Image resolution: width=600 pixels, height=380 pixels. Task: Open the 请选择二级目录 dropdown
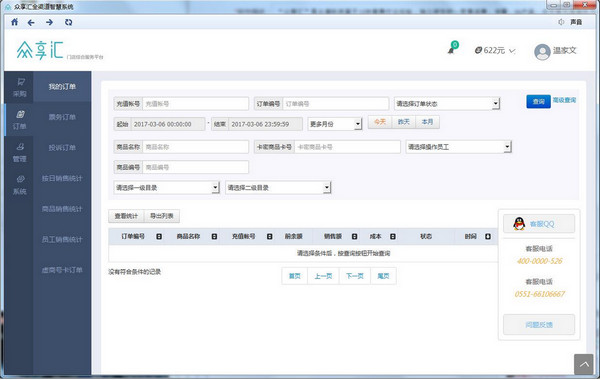[x=278, y=188]
